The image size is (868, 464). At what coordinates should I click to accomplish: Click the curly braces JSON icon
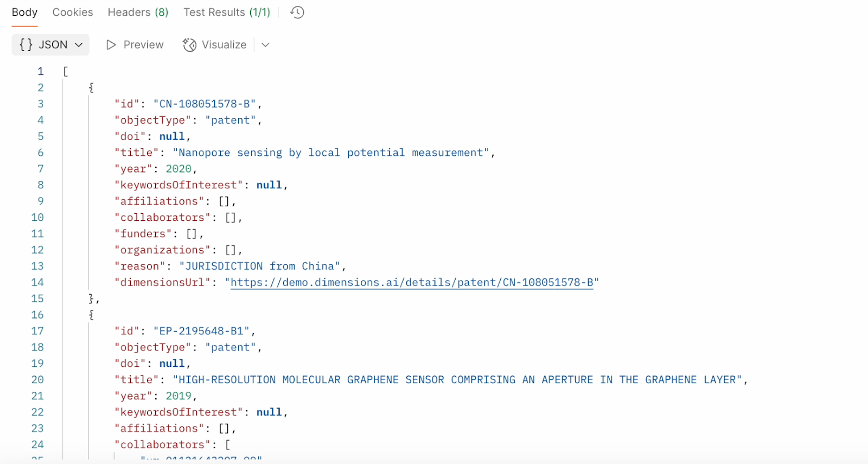coord(26,45)
